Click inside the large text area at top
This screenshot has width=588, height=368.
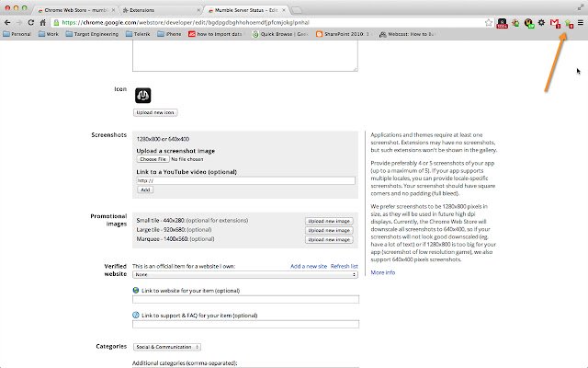[245, 55]
